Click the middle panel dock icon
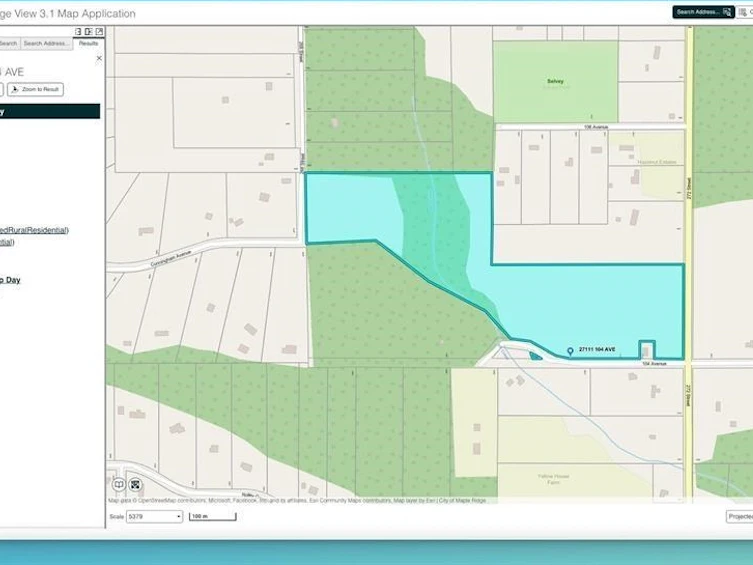 coord(89,31)
